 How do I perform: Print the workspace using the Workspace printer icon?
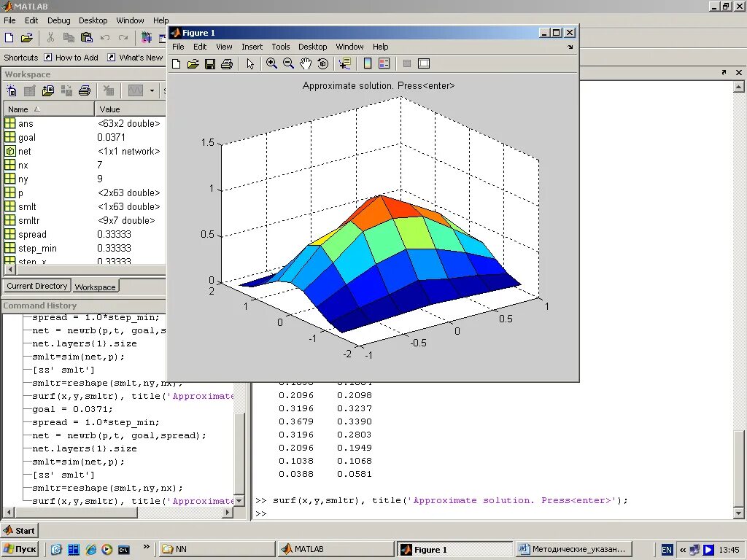(x=85, y=90)
